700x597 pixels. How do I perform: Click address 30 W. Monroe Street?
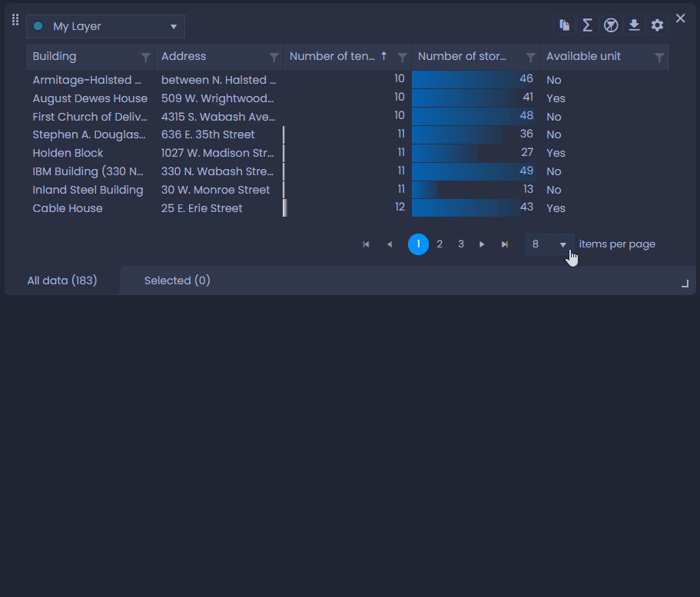(216, 190)
